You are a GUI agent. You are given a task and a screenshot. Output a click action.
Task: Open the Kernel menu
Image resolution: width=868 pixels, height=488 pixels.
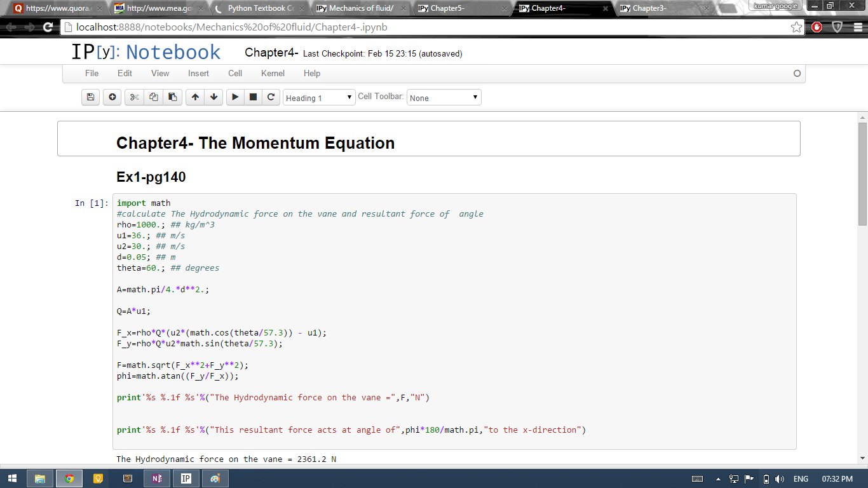(273, 73)
